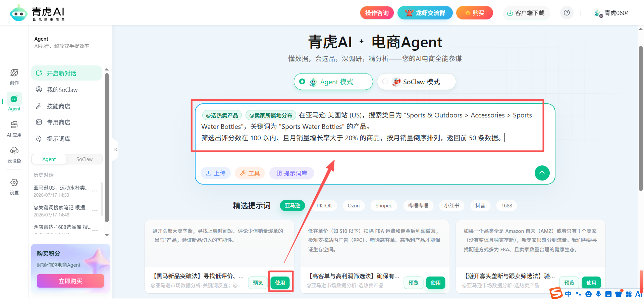Click the orange 购买 button
The height and width of the screenshot is (299, 644).
(474, 13)
